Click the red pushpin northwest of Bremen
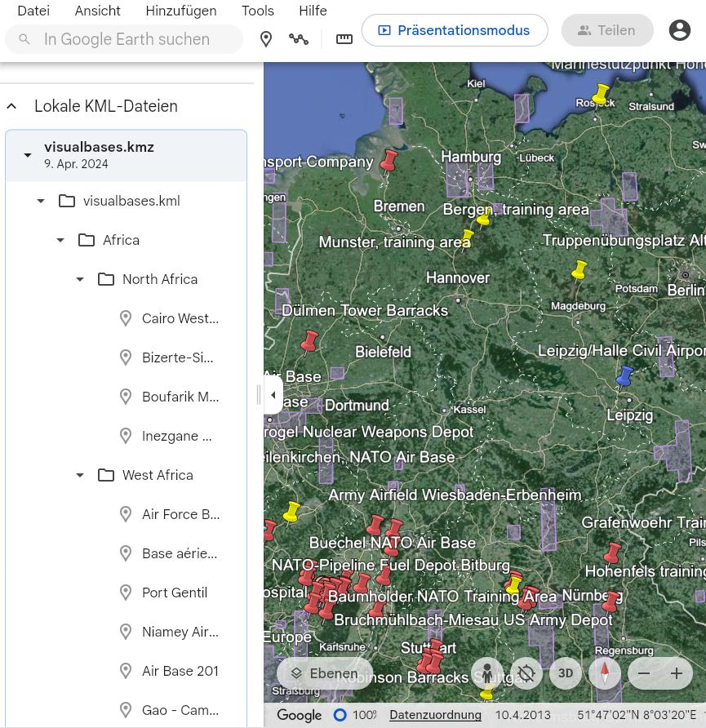 (388, 162)
